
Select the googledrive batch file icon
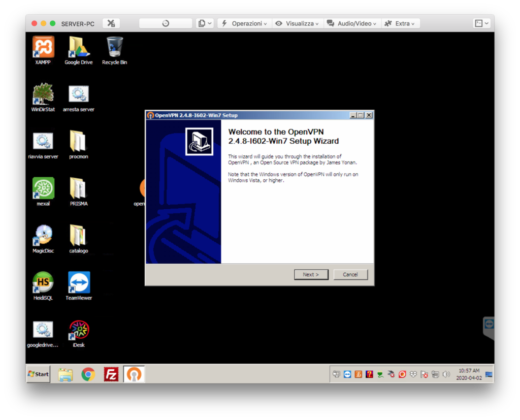coord(43,334)
